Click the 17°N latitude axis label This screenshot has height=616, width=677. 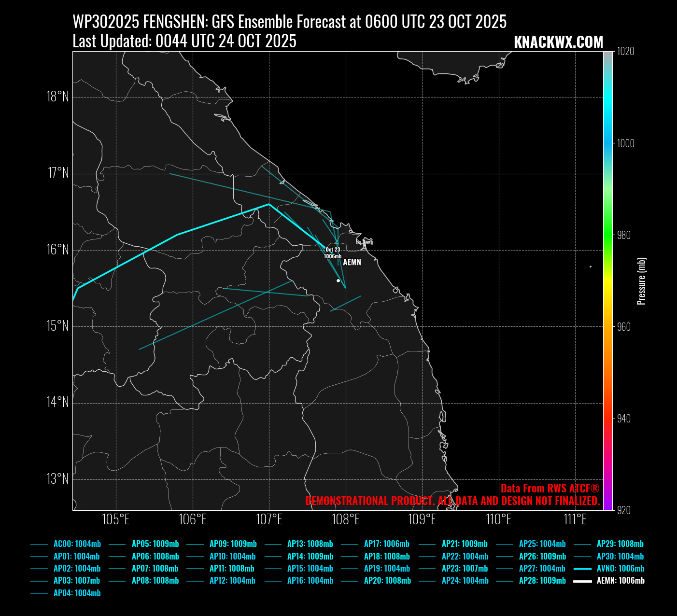click(x=58, y=173)
